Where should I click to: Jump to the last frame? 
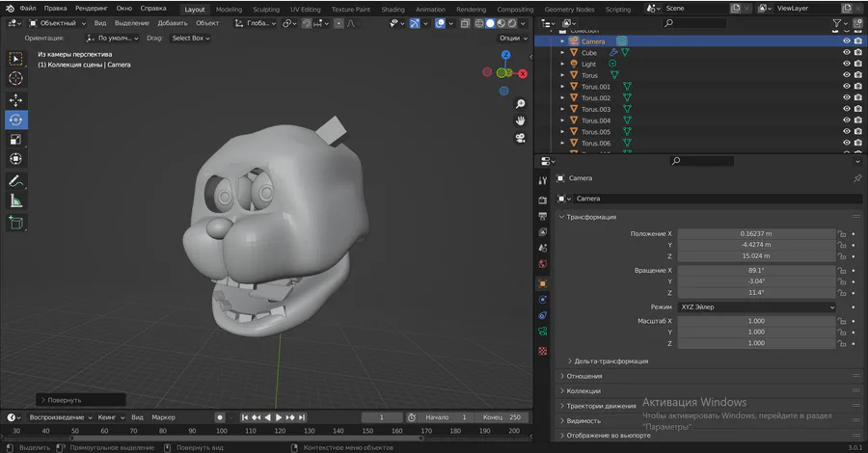point(302,417)
